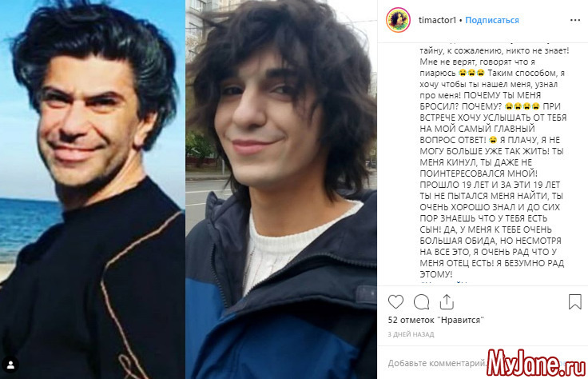Share the post using the upload arrow icon
Viewport: 588px width, 379px height.
(x=447, y=301)
